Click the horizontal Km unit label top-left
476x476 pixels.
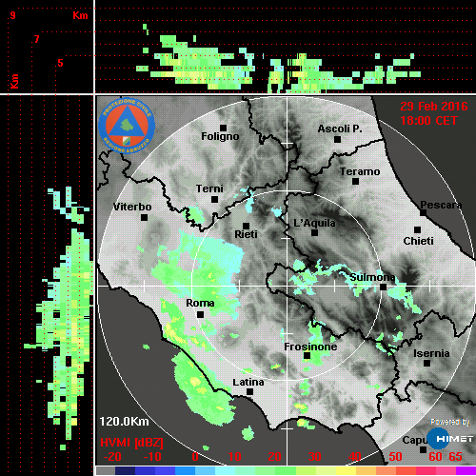tap(80, 15)
